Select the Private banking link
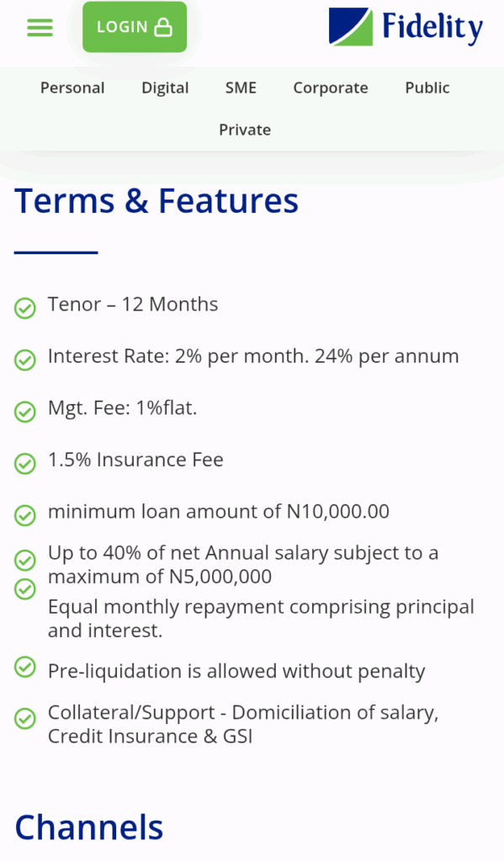 pyautogui.click(x=245, y=130)
